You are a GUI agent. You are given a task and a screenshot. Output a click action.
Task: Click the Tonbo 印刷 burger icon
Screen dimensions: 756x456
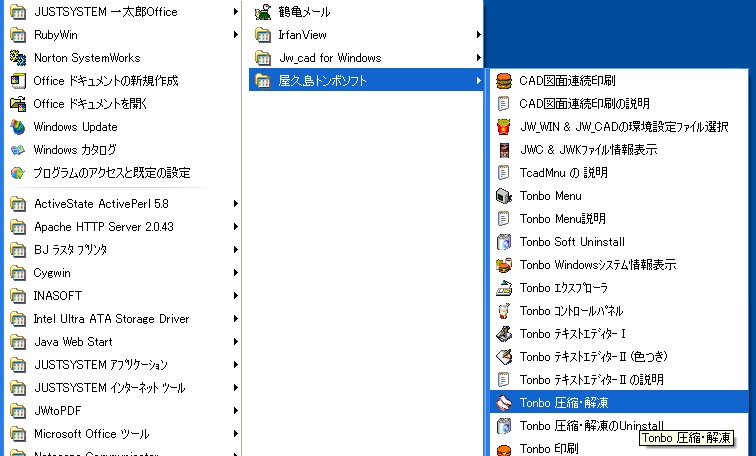(503, 449)
